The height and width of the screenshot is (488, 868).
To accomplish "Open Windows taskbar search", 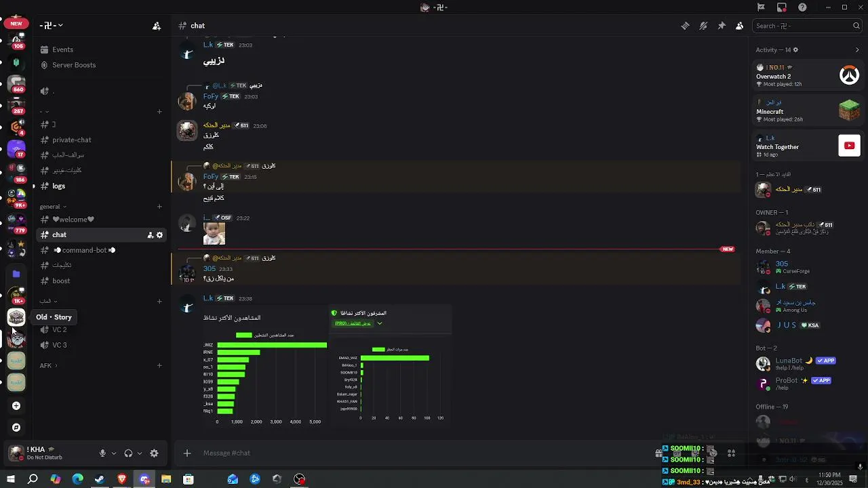I will click(33, 479).
